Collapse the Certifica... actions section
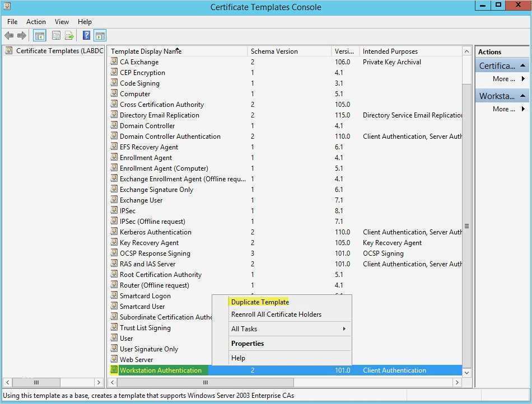The width and height of the screenshot is (532, 404). click(523, 66)
